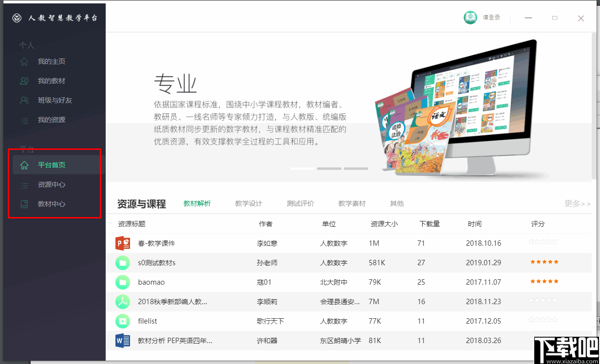Image resolution: width=600 pixels, height=364 pixels.
Task: Open 资源中心 from the sidebar
Action: point(24,184)
